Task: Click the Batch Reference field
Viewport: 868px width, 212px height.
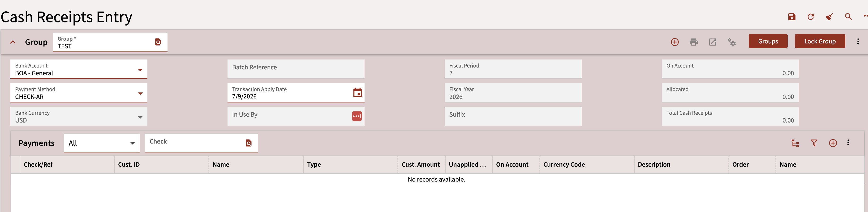Action: click(296, 69)
